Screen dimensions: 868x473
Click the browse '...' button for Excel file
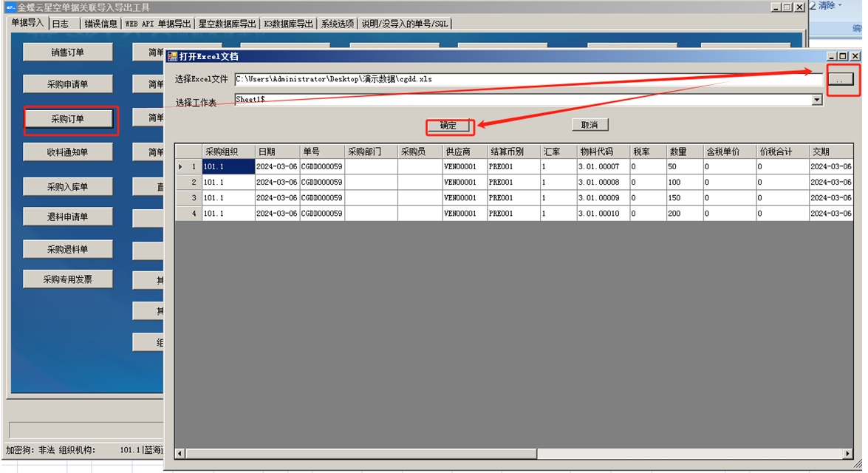[841, 79]
